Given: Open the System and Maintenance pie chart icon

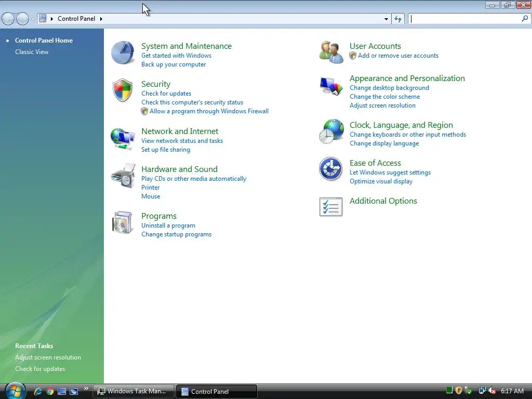Looking at the screenshot, I should pos(123,52).
